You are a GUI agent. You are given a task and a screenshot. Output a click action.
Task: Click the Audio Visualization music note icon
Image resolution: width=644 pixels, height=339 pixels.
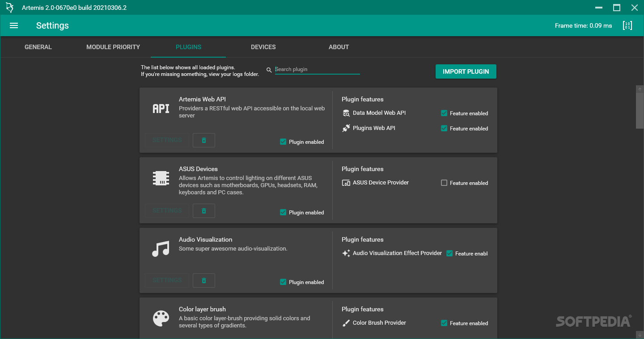(x=161, y=248)
